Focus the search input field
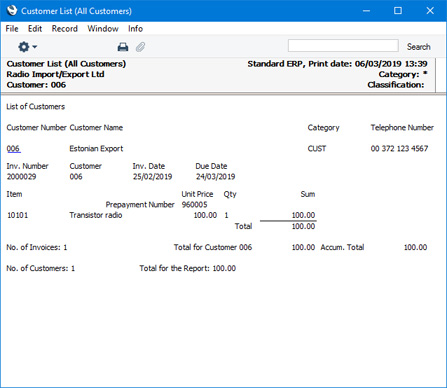 pos(343,46)
